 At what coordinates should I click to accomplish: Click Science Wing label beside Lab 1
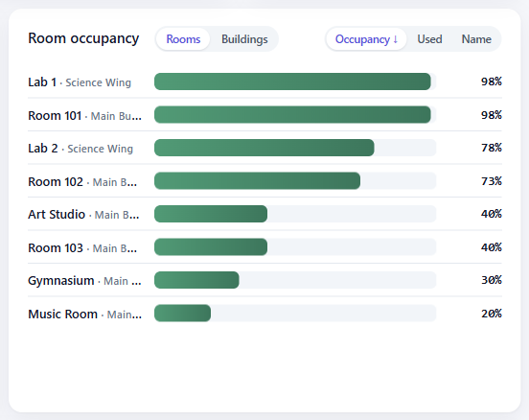click(x=98, y=82)
